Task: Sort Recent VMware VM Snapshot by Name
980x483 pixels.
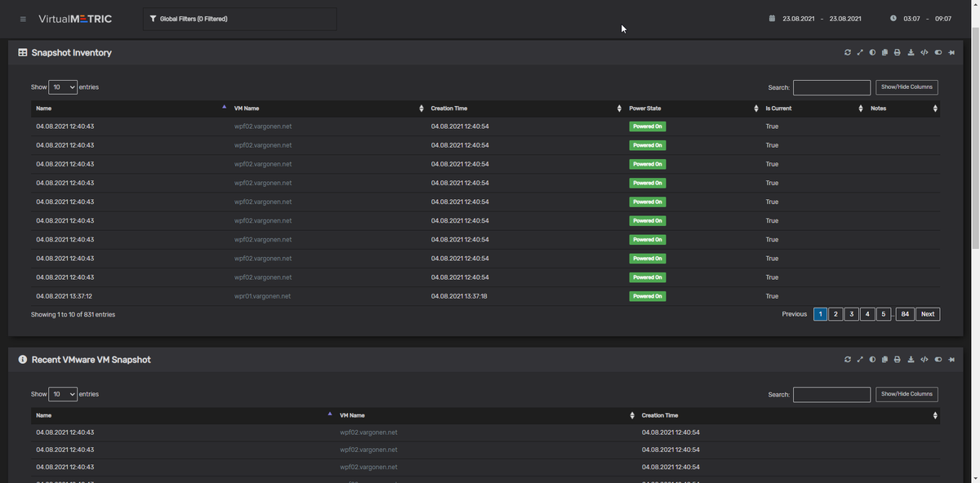Action: tap(183, 415)
